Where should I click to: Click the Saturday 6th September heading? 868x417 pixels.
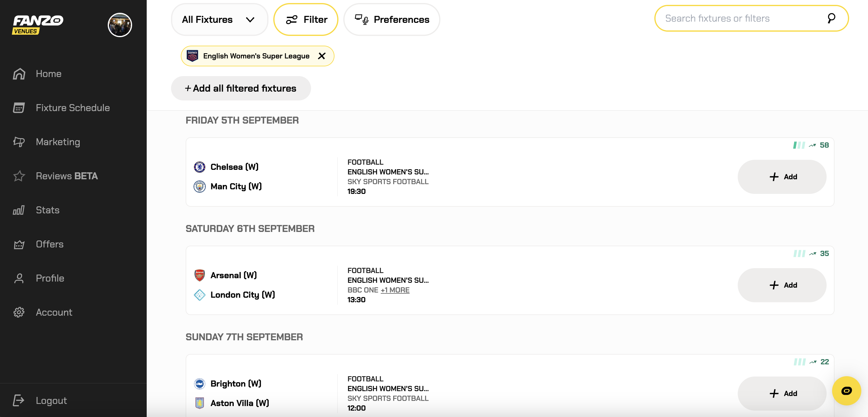(250, 229)
